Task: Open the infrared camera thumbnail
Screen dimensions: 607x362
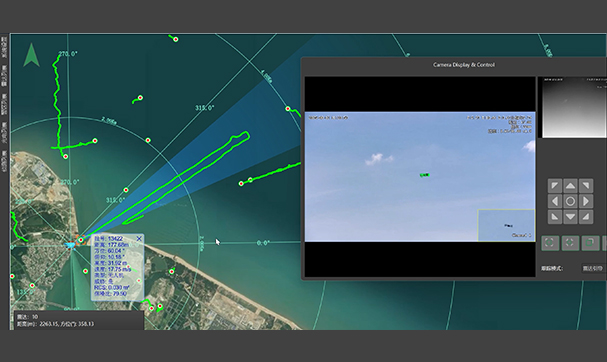Action: [x=574, y=107]
